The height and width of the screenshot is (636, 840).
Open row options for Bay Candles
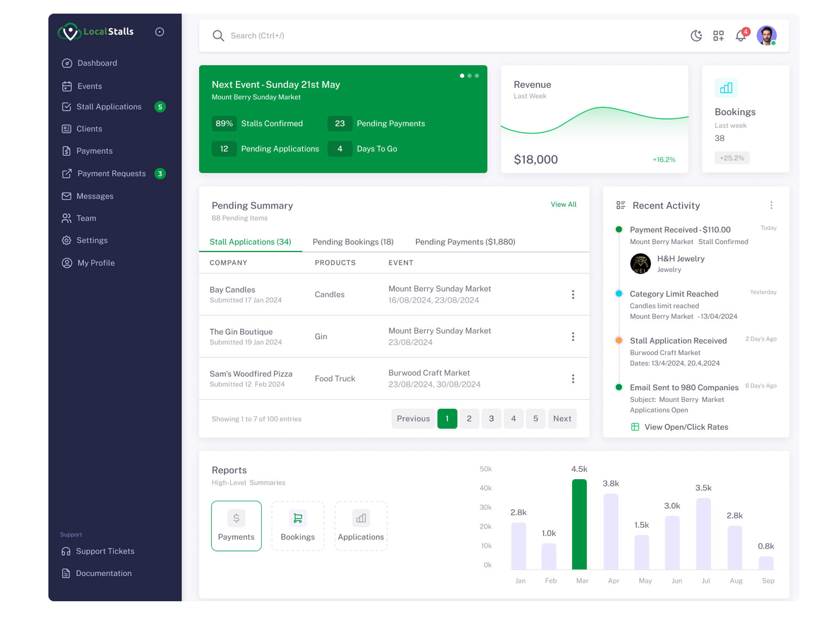pyautogui.click(x=573, y=295)
